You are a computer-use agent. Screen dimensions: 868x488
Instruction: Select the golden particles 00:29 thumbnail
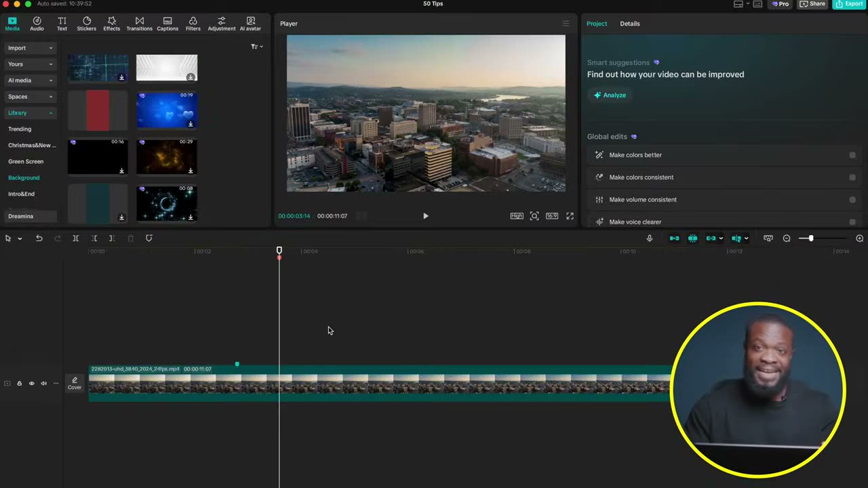coord(167,157)
